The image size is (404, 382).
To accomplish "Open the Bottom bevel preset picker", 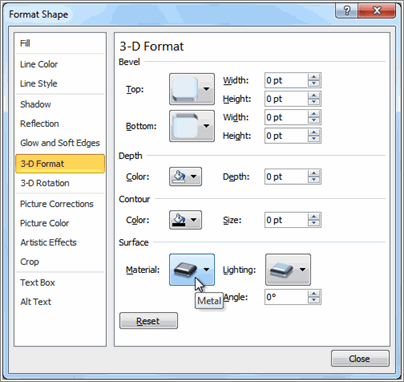I will [x=192, y=126].
